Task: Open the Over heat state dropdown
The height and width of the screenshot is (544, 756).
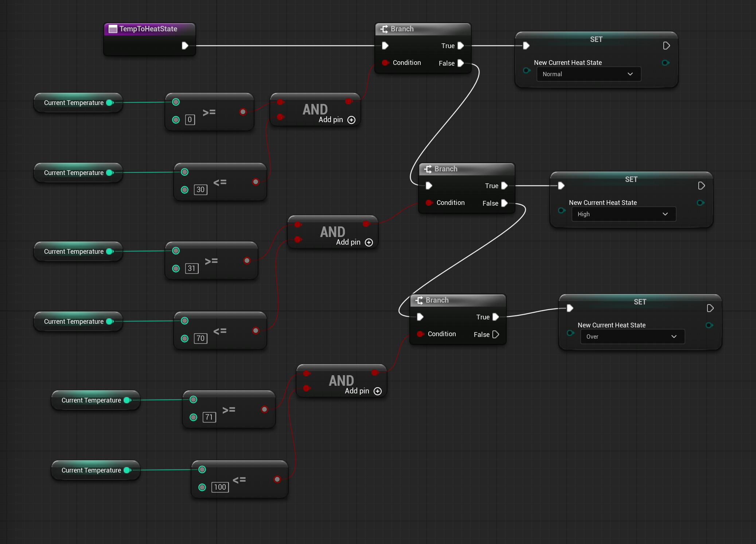Action: pyautogui.click(x=632, y=337)
